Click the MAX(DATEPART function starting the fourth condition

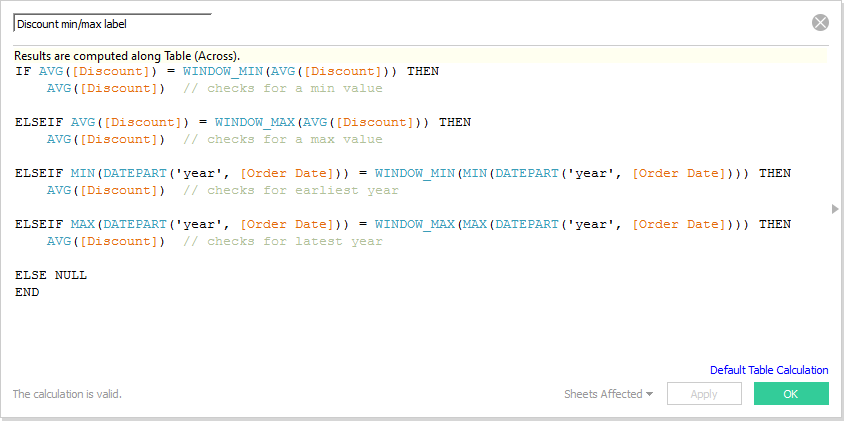tap(82, 224)
